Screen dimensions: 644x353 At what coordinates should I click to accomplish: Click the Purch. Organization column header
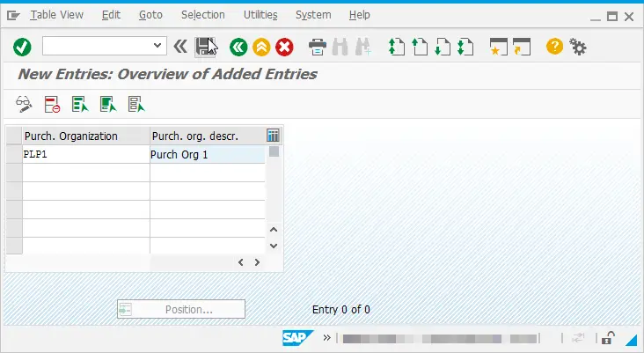[x=86, y=136]
